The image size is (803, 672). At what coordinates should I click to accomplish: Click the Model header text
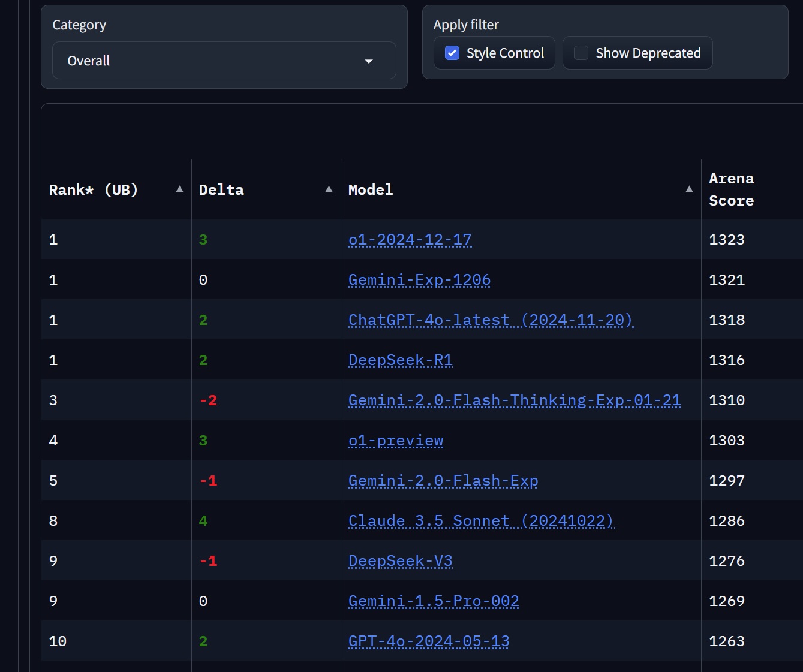371,190
